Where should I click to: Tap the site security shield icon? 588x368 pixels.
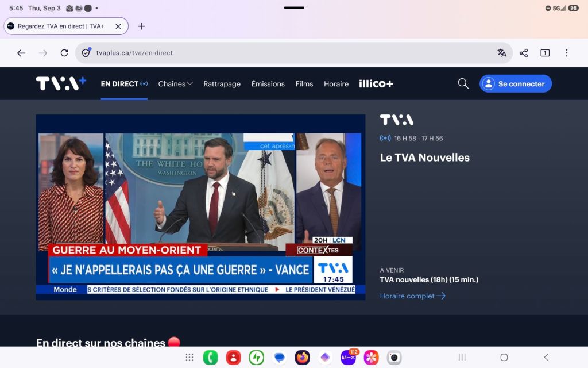(x=86, y=52)
